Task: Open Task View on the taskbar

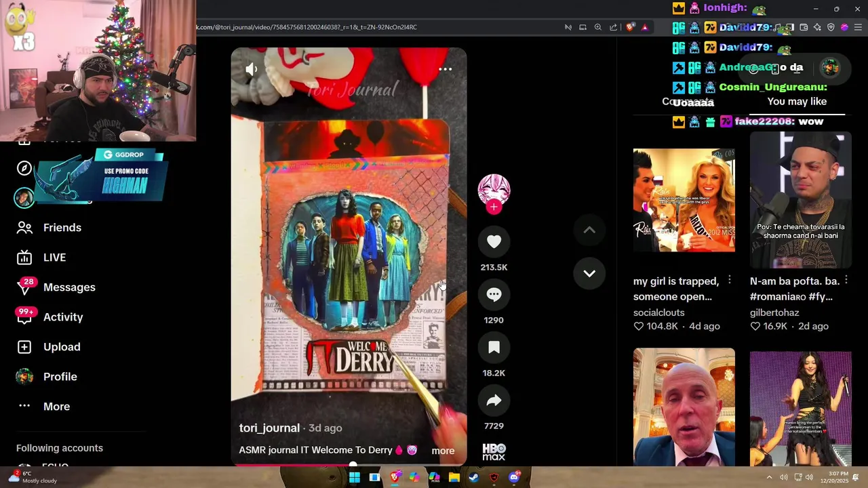Action: [x=374, y=477]
